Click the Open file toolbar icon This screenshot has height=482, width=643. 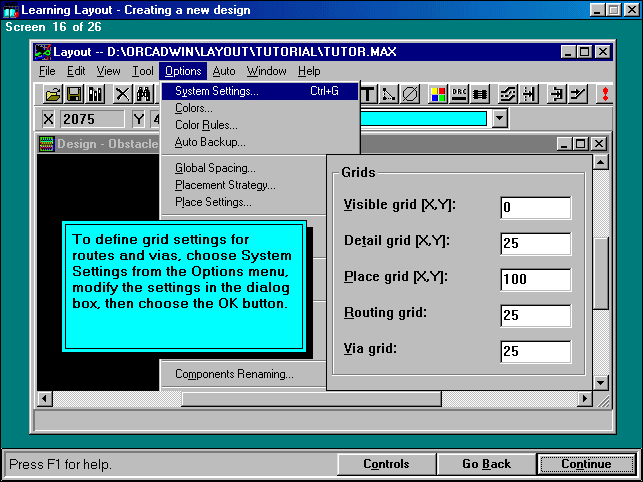(52, 94)
